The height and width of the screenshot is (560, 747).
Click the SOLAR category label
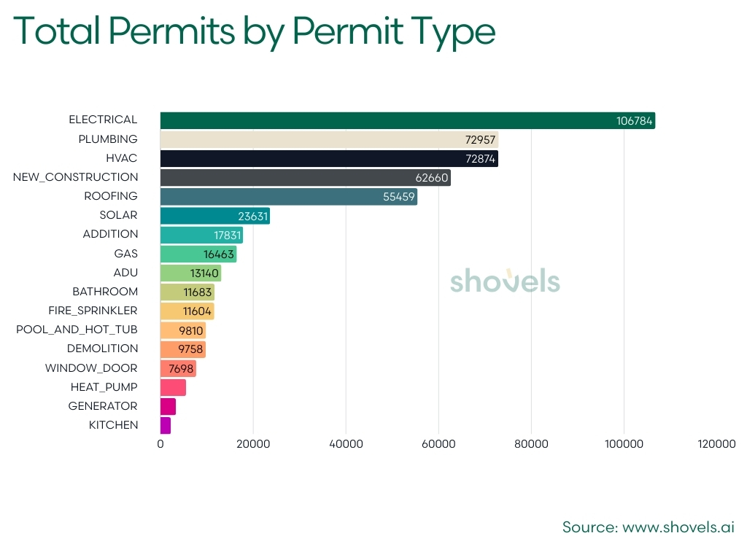click(119, 215)
